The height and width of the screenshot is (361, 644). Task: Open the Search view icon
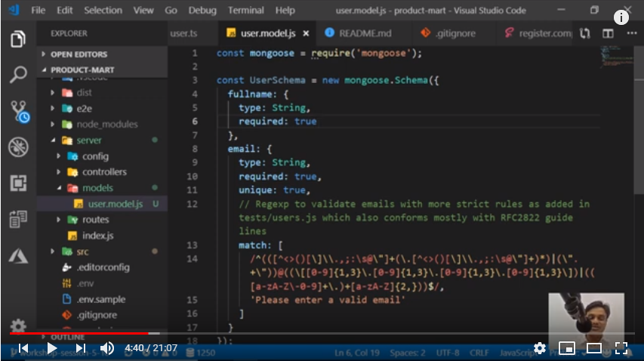click(x=18, y=75)
